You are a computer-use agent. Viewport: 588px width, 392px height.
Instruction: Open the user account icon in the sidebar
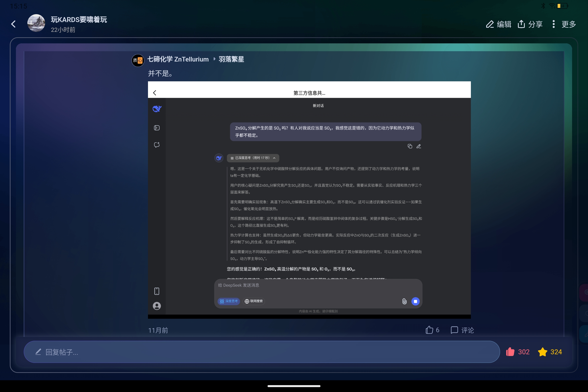pos(157,306)
